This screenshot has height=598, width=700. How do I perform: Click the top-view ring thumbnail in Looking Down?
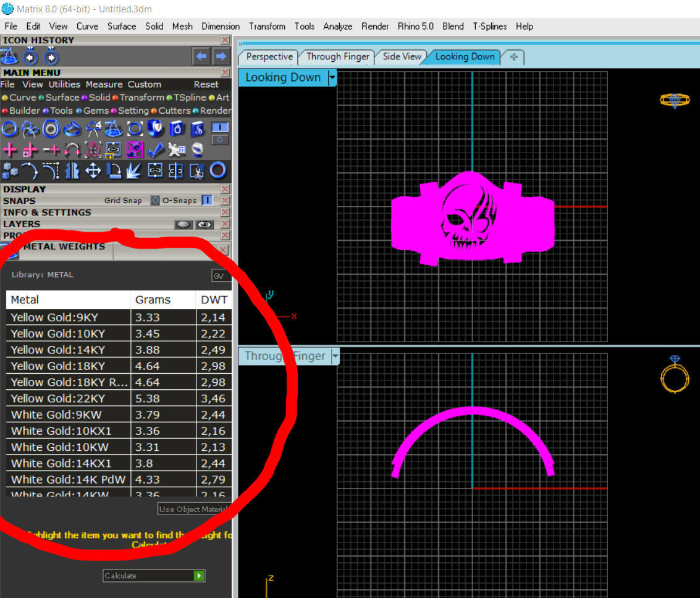[x=675, y=101]
